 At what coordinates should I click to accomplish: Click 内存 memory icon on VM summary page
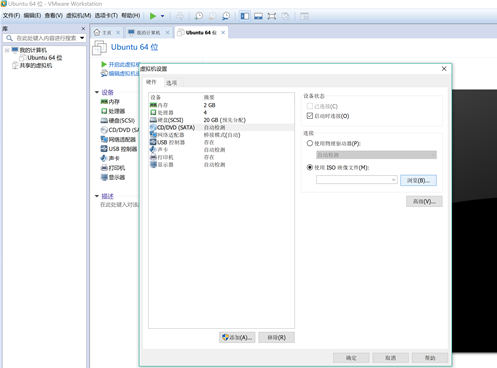click(104, 101)
